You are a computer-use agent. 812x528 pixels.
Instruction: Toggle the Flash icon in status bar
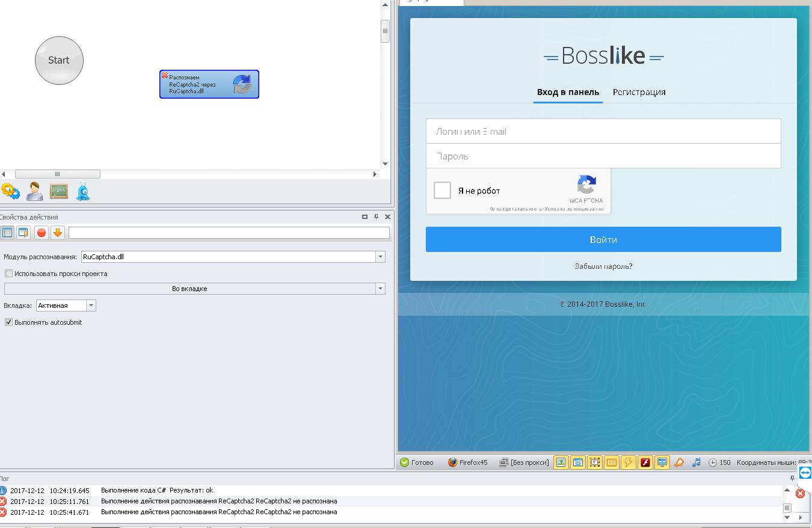[x=645, y=462]
